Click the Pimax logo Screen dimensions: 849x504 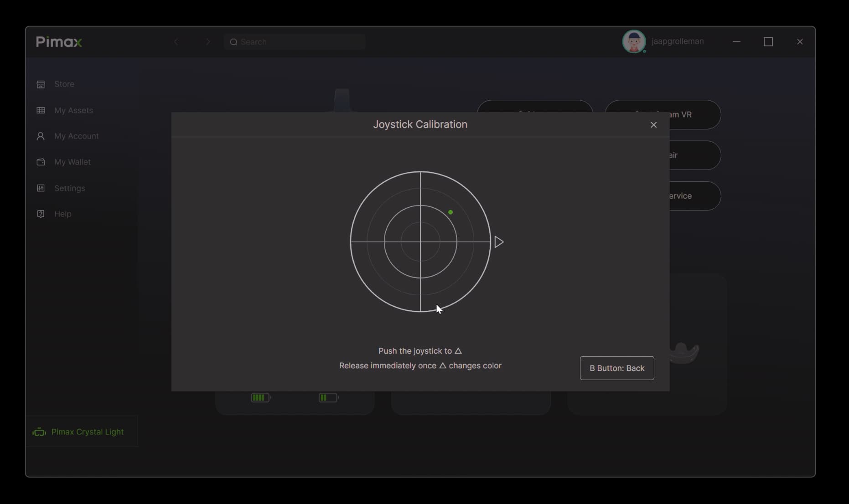(x=59, y=42)
